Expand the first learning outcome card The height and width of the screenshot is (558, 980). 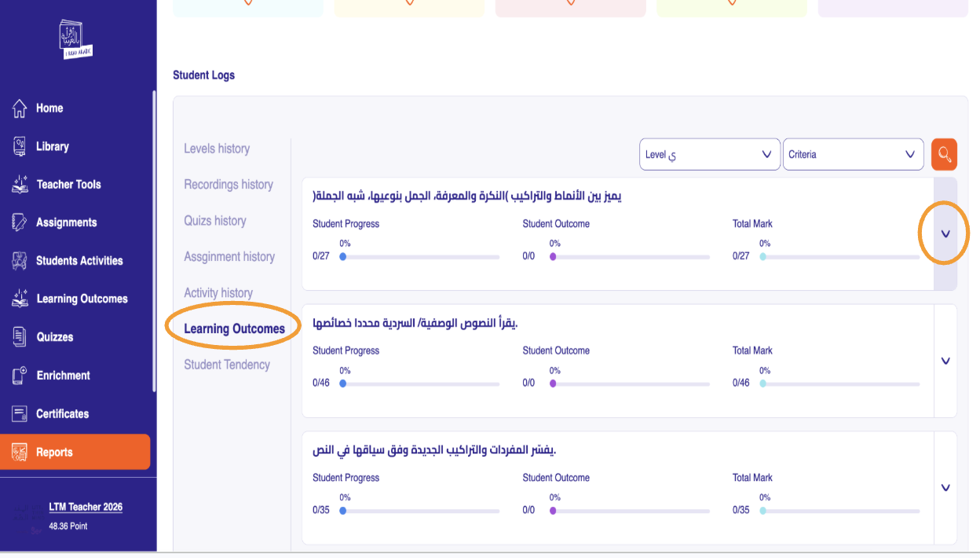(x=945, y=233)
